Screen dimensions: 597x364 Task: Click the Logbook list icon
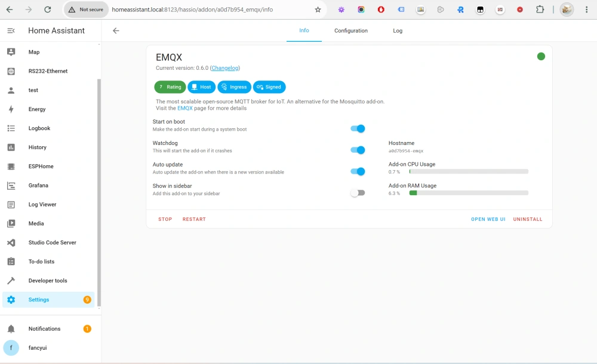coord(11,128)
